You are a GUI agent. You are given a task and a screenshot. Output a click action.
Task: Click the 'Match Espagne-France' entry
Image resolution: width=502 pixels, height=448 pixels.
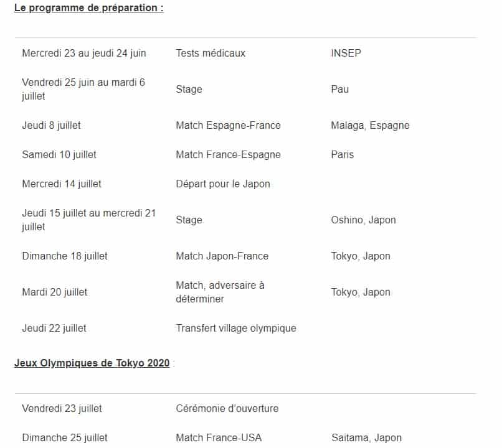[228, 125]
